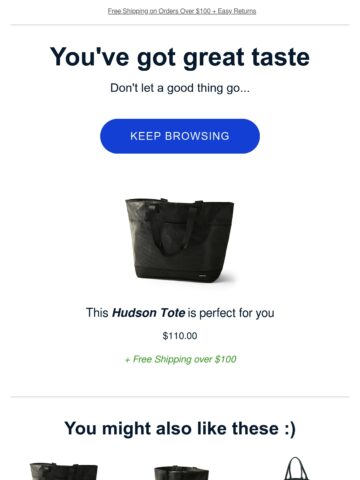The width and height of the screenshot is (360, 480).
Task: Click the divider above the recommendations section
Action: 180,397
